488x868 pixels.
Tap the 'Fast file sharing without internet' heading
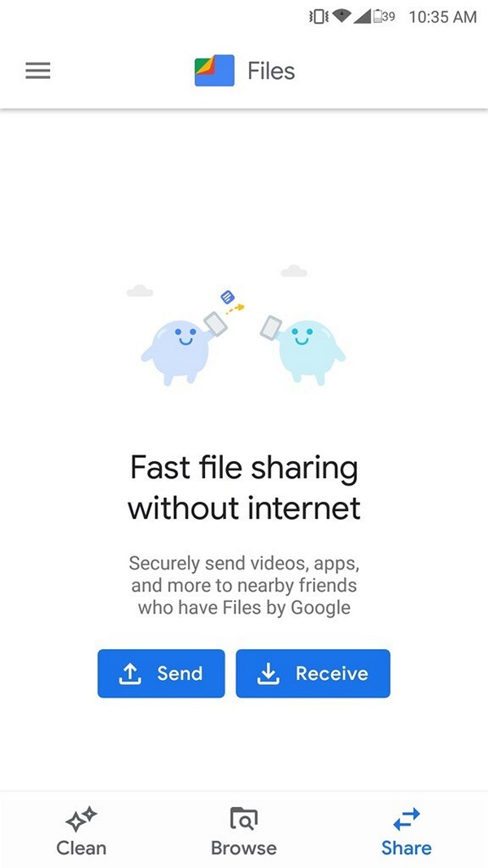click(x=244, y=488)
